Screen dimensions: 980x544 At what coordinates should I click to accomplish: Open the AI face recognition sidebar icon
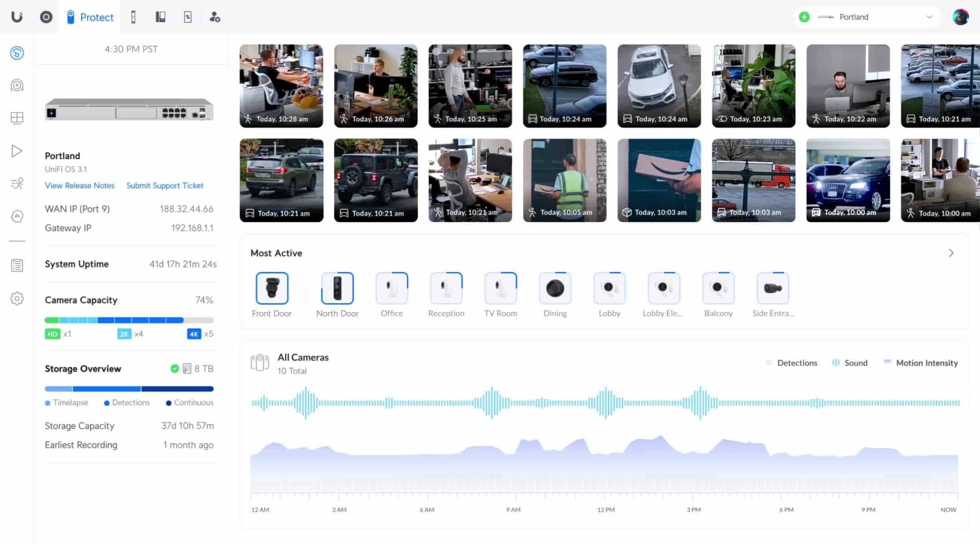click(17, 217)
